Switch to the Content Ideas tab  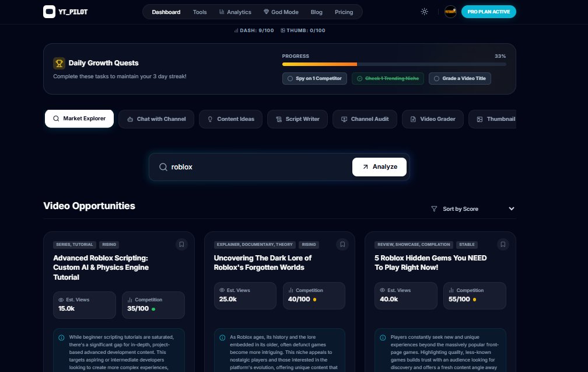[x=230, y=119]
